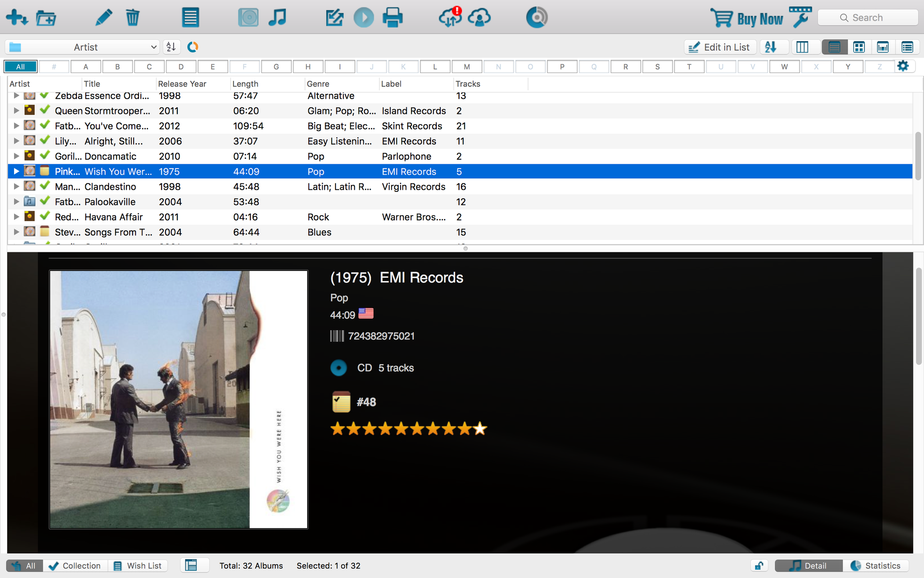Click the CD format disc icon

point(339,368)
